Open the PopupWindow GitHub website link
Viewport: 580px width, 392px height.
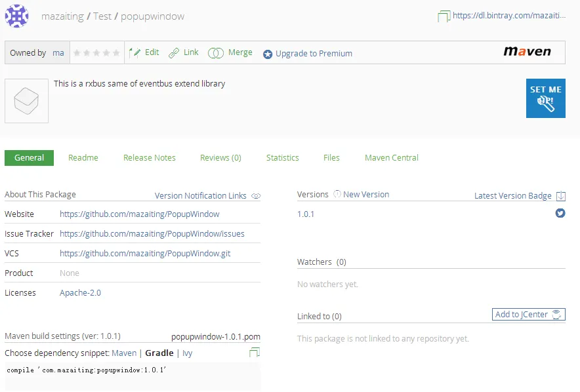pos(140,214)
